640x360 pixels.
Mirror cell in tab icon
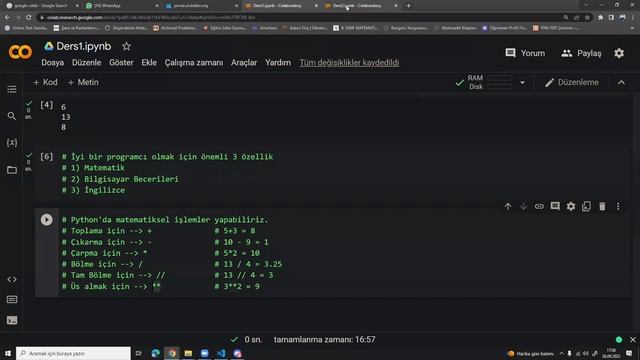(587, 207)
